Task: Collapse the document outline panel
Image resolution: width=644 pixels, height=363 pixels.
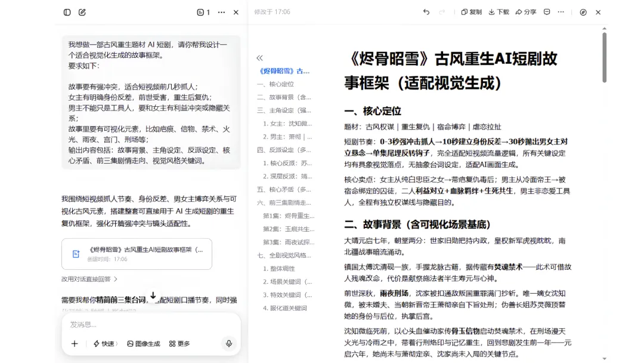Action: point(259,58)
